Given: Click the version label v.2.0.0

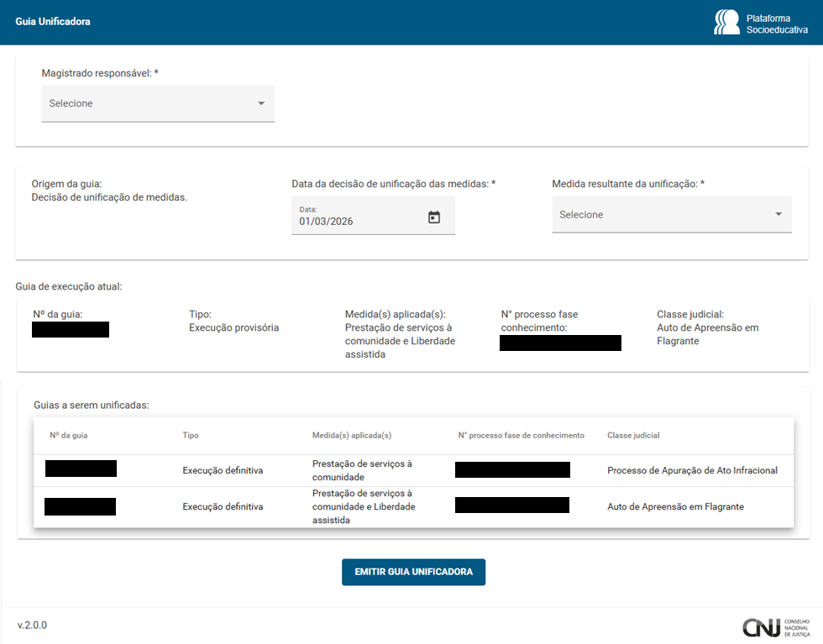Looking at the screenshot, I should point(33,626).
